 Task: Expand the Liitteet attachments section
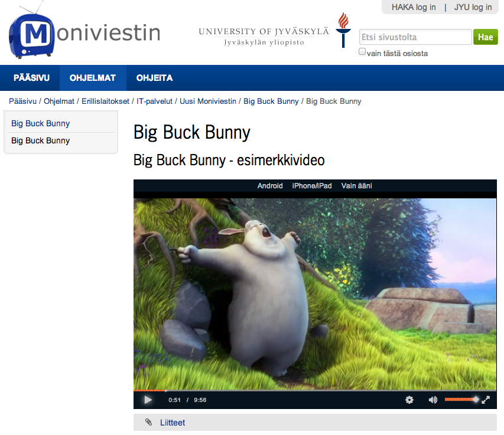click(172, 423)
